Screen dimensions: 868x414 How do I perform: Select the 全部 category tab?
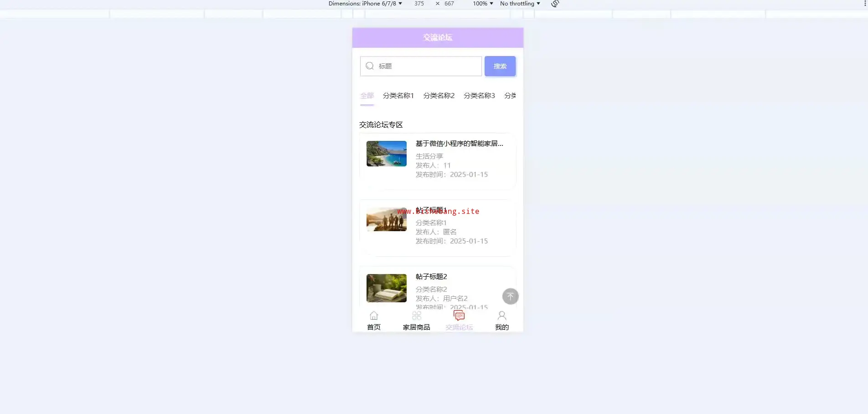367,96
